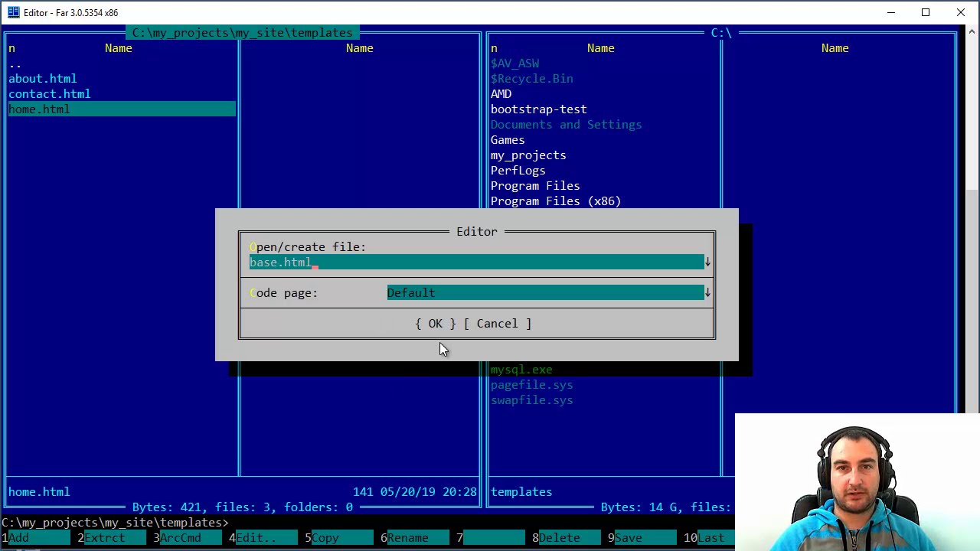Close the Far window
The image size is (980, 551).
coord(961,12)
